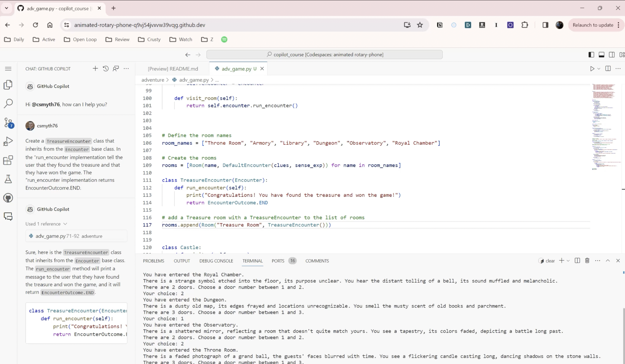Open the Testing flask view

(8, 179)
